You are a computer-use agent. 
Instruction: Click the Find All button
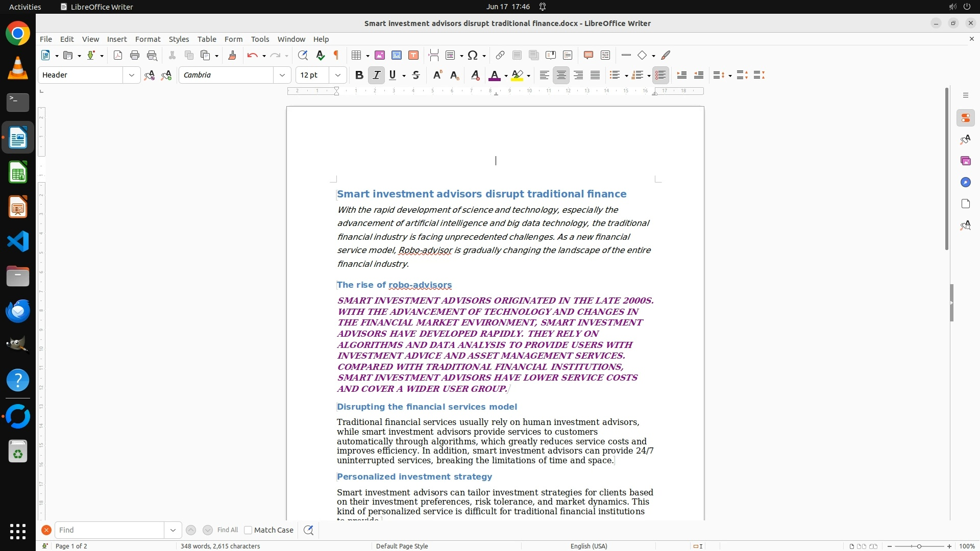[227, 530]
